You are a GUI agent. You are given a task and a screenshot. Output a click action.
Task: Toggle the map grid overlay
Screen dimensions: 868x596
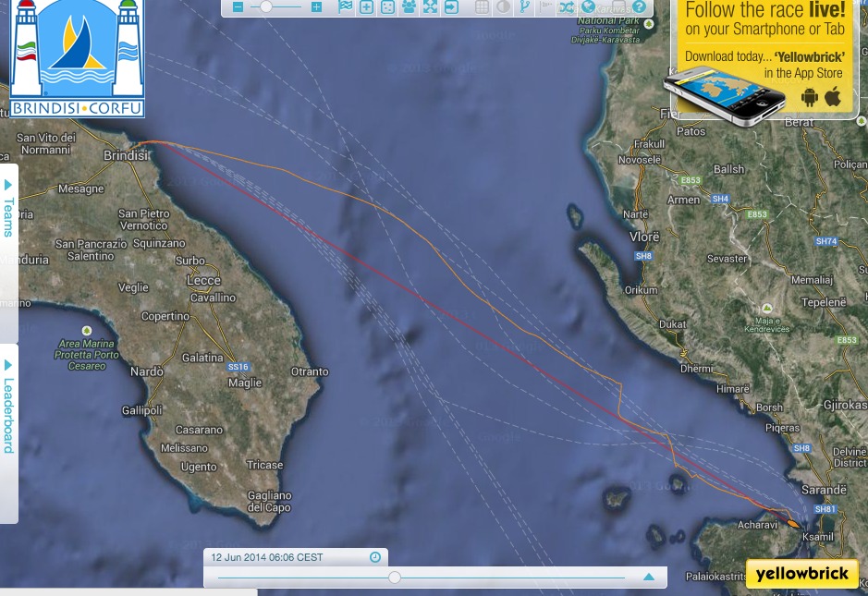(x=482, y=7)
